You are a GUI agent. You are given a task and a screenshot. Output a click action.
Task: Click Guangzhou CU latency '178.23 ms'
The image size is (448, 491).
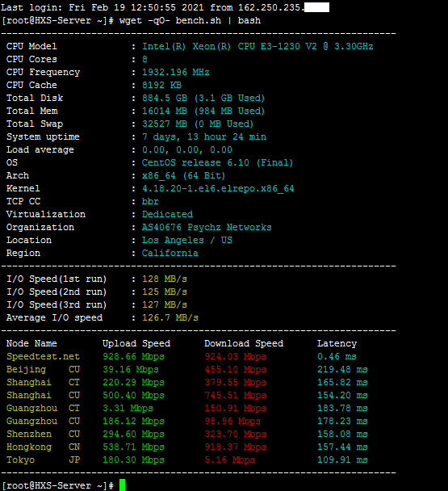(342, 421)
